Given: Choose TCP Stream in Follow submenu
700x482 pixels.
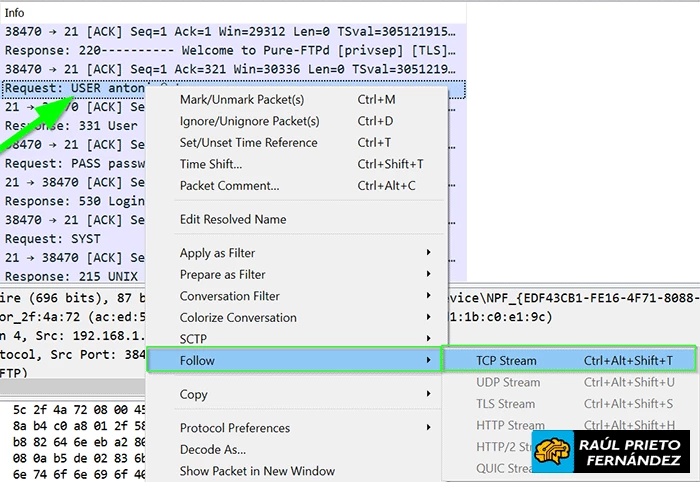Looking at the screenshot, I should pyautogui.click(x=506, y=360).
